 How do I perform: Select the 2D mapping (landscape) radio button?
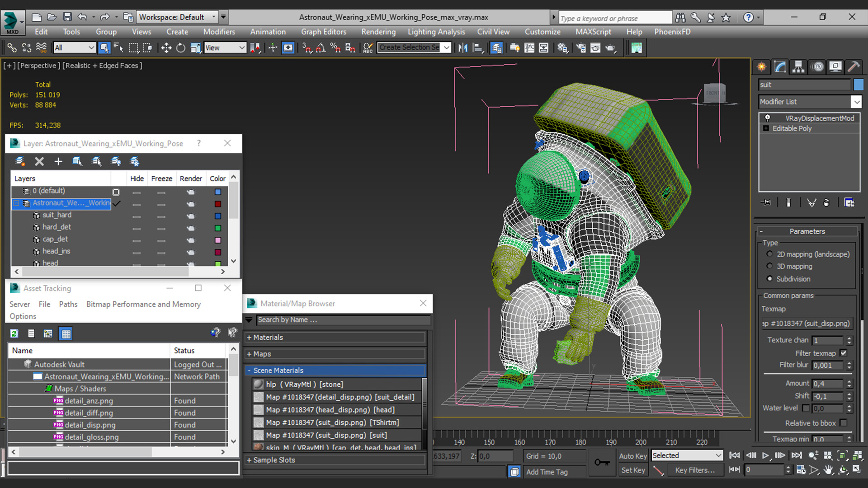click(769, 254)
